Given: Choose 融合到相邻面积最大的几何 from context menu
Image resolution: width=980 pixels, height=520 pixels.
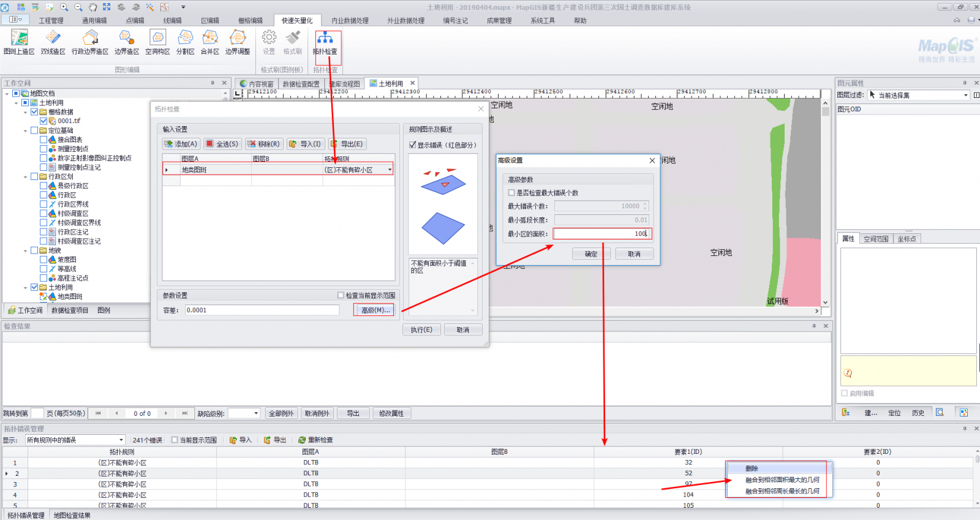Looking at the screenshot, I should pos(782,480).
